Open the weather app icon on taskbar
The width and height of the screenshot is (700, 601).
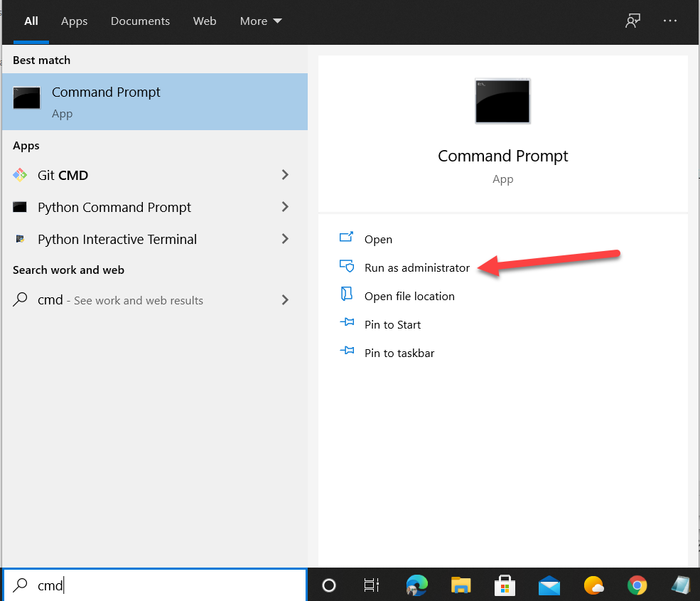(x=593, y=585)
